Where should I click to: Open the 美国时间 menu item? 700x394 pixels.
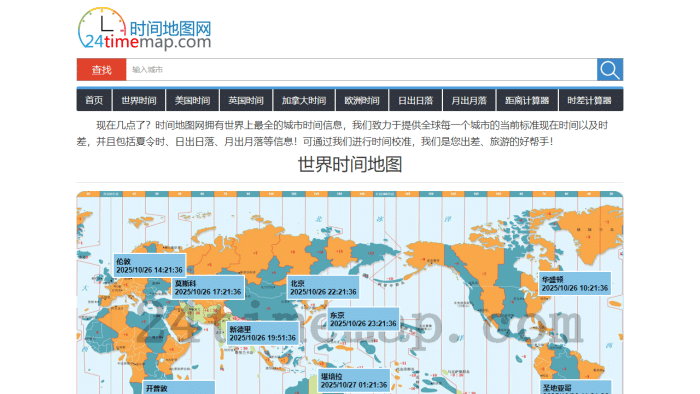tap(192, 100)
